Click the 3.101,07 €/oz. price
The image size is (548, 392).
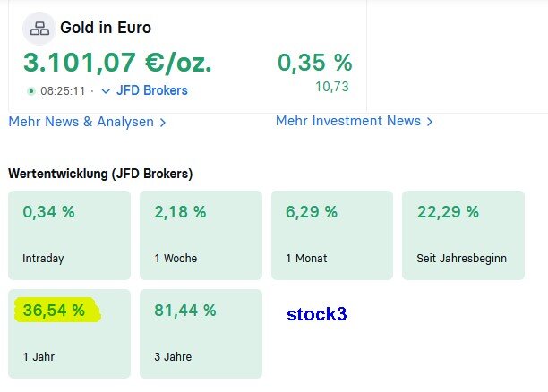[x=117, y=63]
